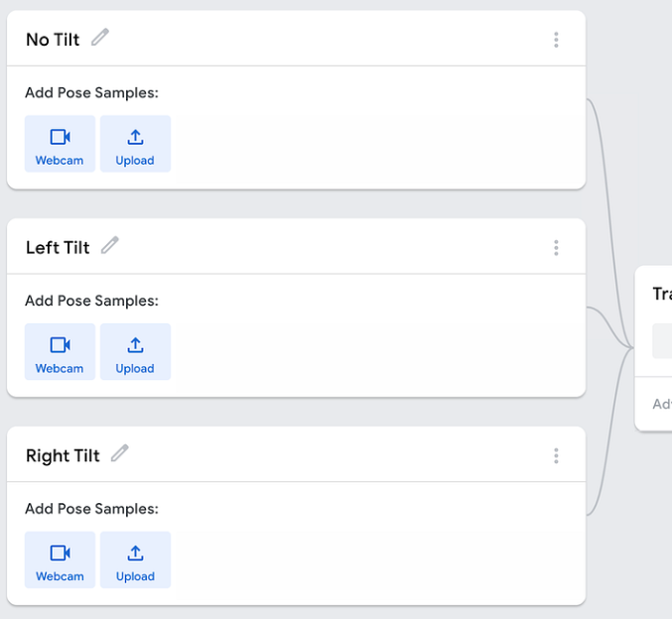Click the No Tilt class title text

click(x=53, y=40)
